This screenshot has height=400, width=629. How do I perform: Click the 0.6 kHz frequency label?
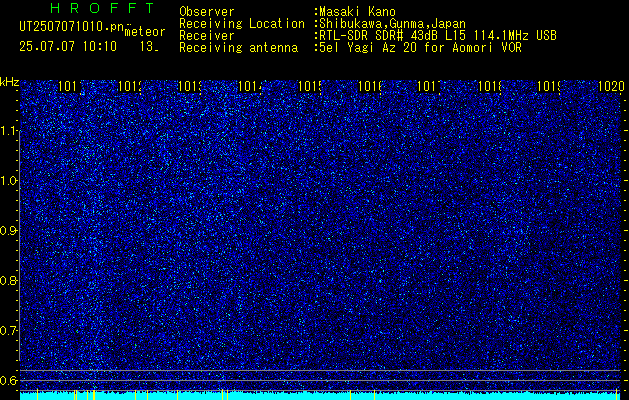(x=9, y=380)
